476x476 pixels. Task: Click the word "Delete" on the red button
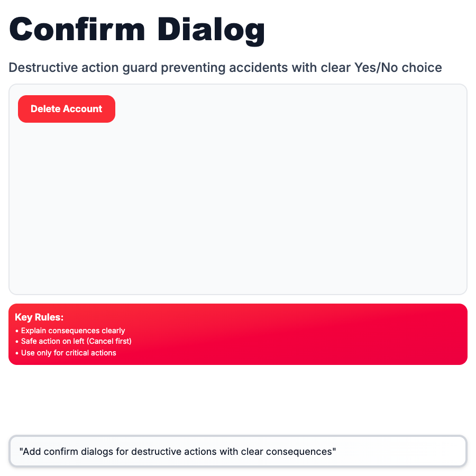[x=45, y=109]
